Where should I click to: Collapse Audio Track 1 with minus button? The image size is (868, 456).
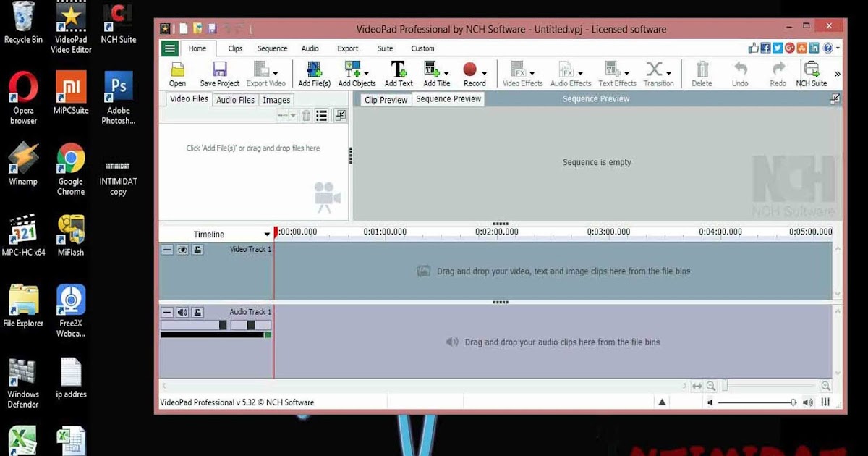(x=167, y=313)
